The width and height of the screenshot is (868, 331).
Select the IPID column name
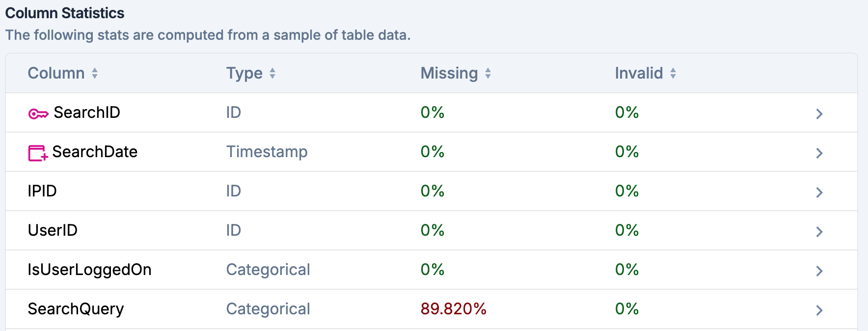click(42, 191)
